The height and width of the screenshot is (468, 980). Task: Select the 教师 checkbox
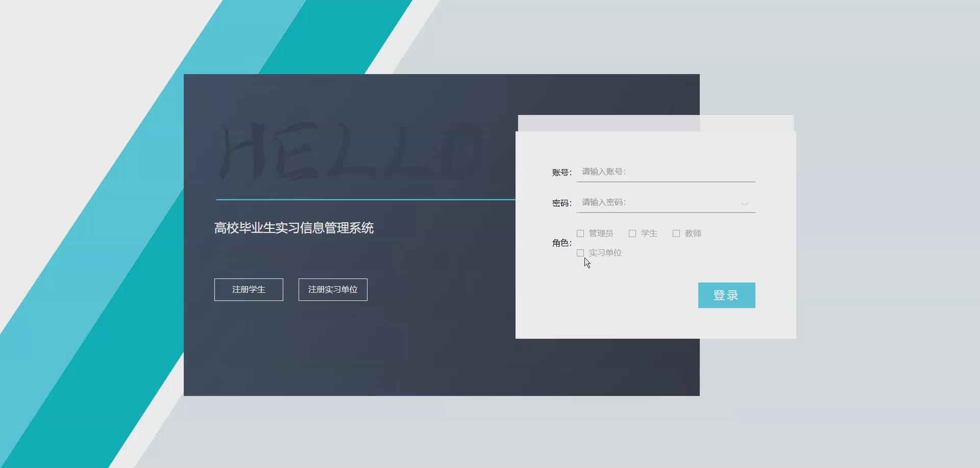pyautogui.click(x=676, y=233)
